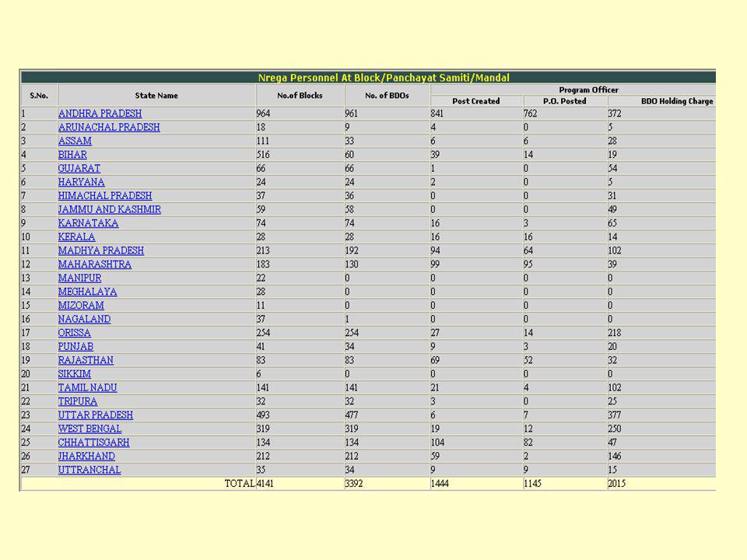The width and height of the screenshot is (747, 560).
Task: Open the MAHARASHTRA link
Action: [95, 264]
